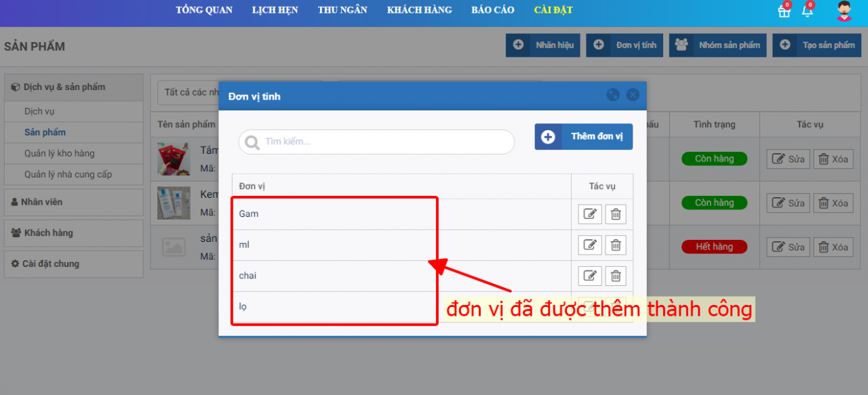Open the gift box icon in header
Screen dimensions: 868x395
pos(784,11)
